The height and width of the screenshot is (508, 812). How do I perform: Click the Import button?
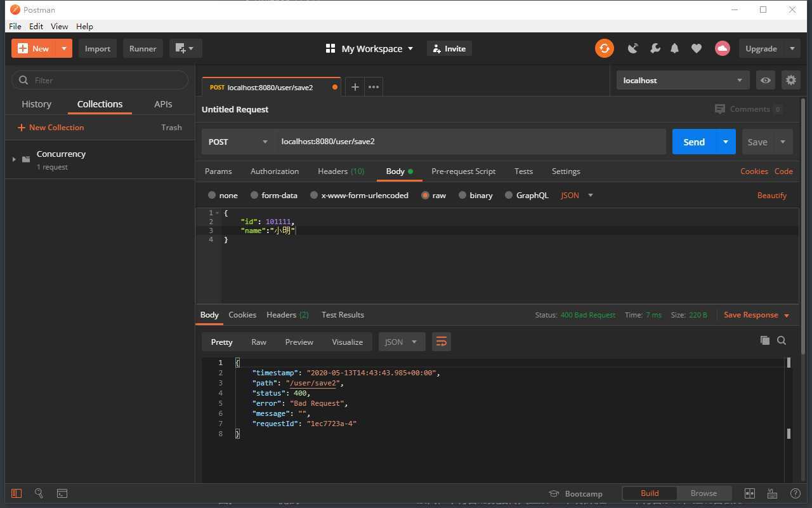(98, 48)
